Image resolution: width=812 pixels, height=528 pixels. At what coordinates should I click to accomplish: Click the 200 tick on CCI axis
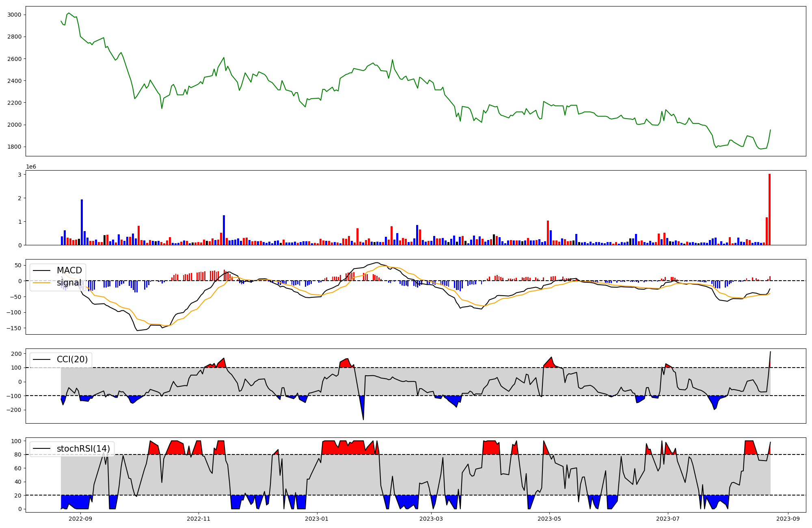pyautogui.click(x=17, y=354)
